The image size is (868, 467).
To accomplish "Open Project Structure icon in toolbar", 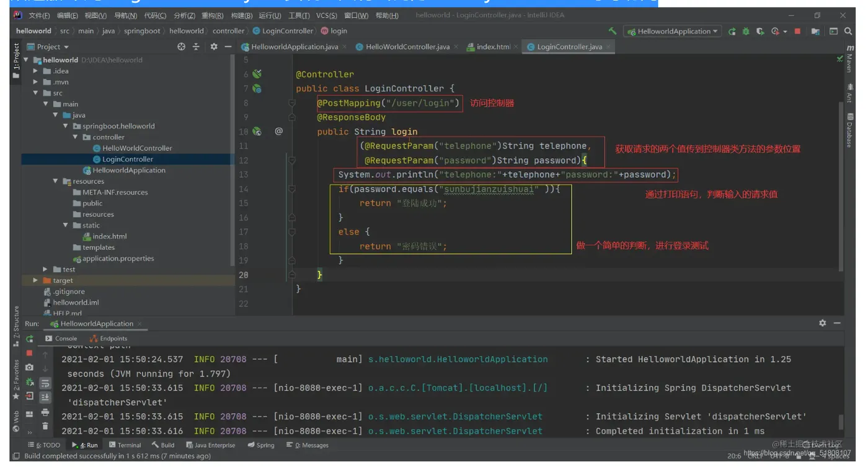I will click(x=815, y=31).
